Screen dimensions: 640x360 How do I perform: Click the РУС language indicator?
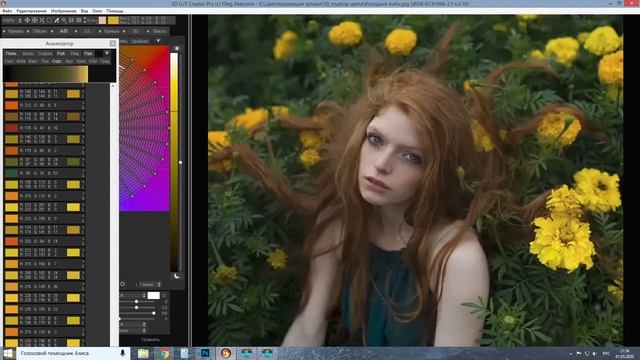(607, 353)
